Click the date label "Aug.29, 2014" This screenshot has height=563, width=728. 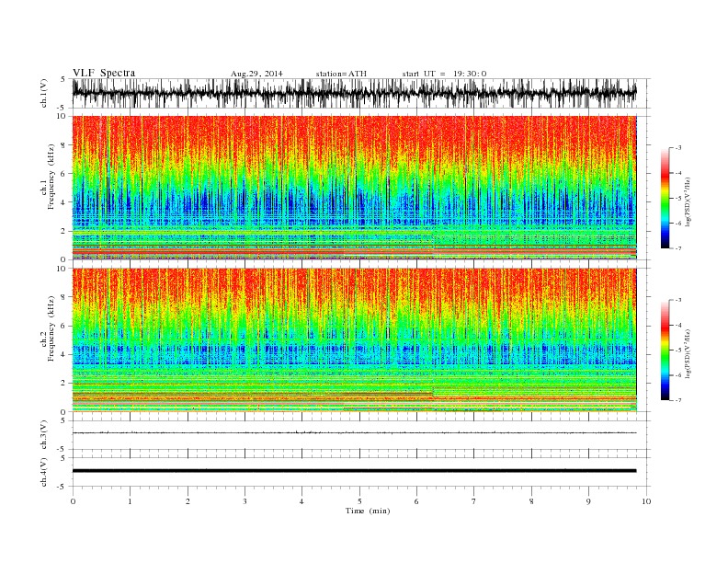pyautogui.click(x=256, y=74)
